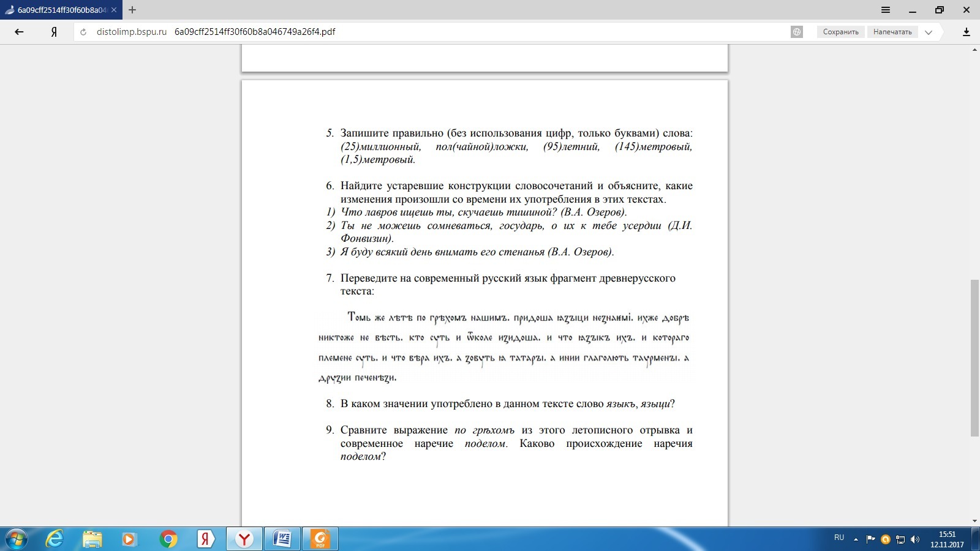The height and width of the screenshot is (551, 980).
Task: Click the Сохранить button
Action: tap(840, 32)
